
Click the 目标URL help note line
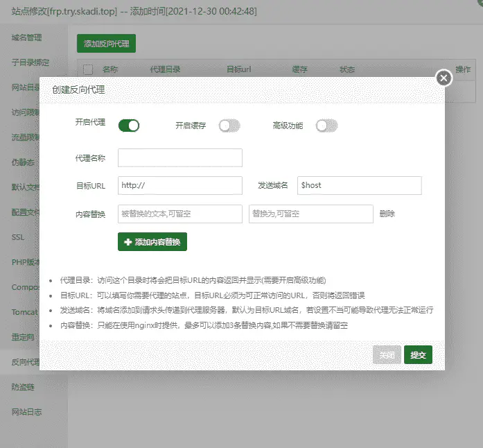click(x=212, y=295)
